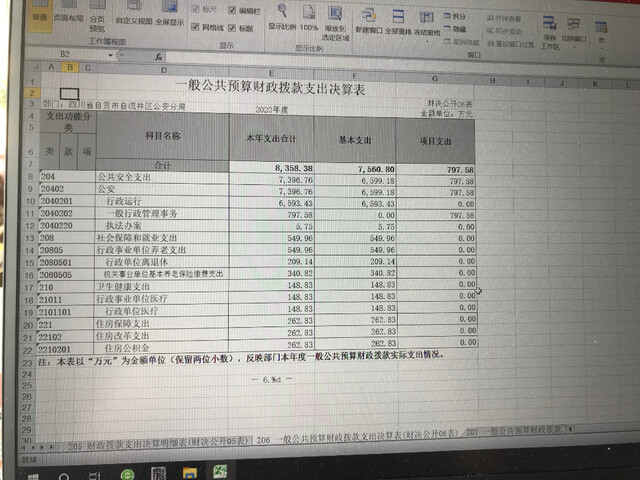Switch to Z05 财政拨款支出决算明细表 sheet tab
640x480 pixels.
[152, 440]
